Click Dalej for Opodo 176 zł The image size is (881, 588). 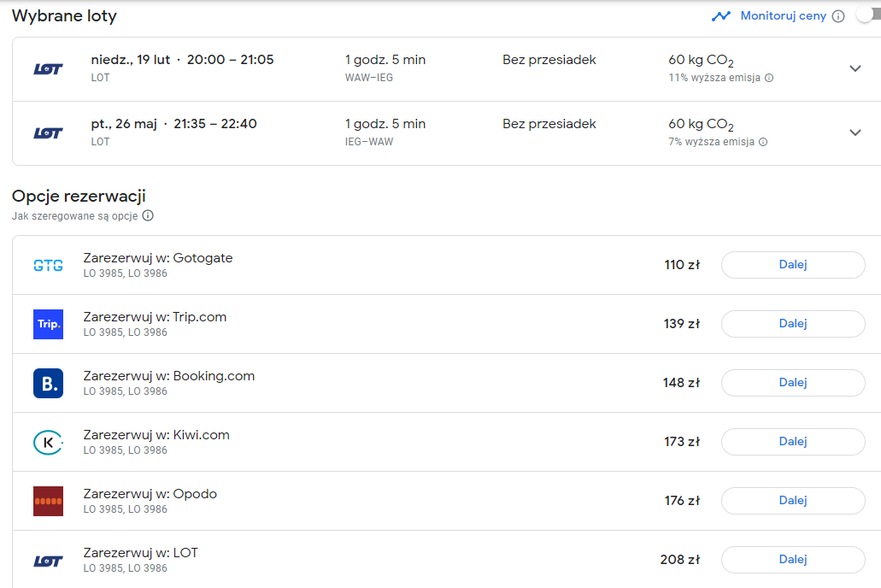793,501
